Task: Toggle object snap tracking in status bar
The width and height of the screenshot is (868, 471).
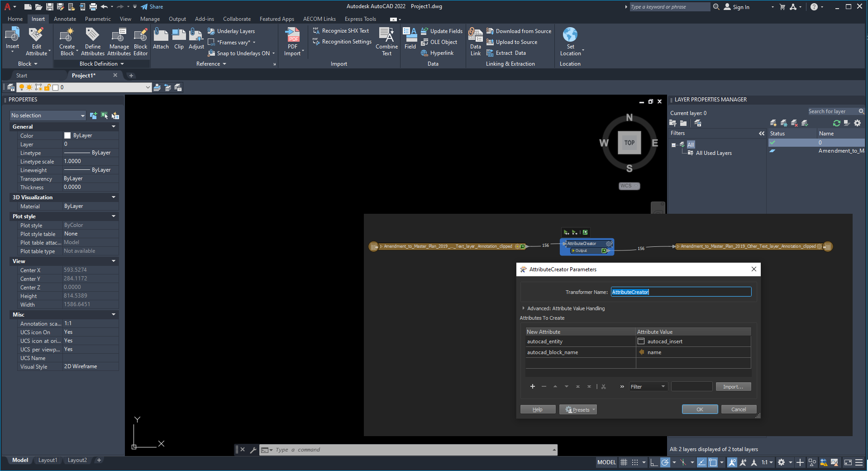Action: point(701,462)
